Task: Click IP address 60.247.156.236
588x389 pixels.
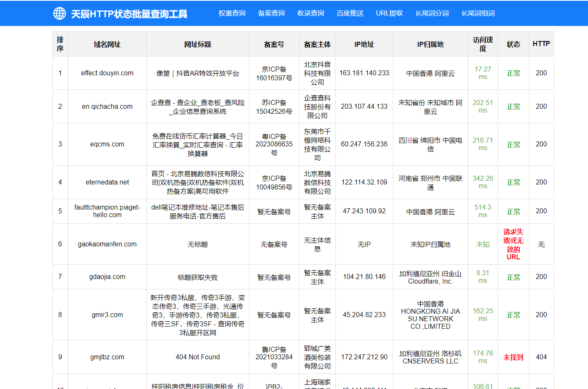Action: pos(364,144)
